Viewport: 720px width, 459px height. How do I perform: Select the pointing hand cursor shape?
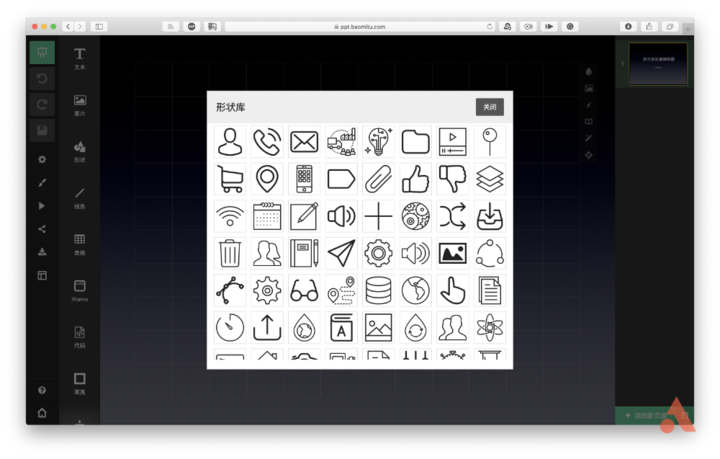pos(453,291)
